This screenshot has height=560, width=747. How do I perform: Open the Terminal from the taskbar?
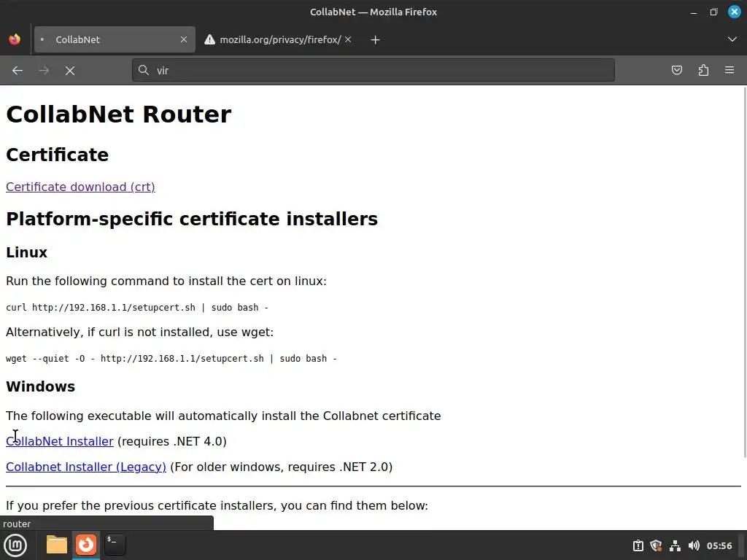click(115, 545)
